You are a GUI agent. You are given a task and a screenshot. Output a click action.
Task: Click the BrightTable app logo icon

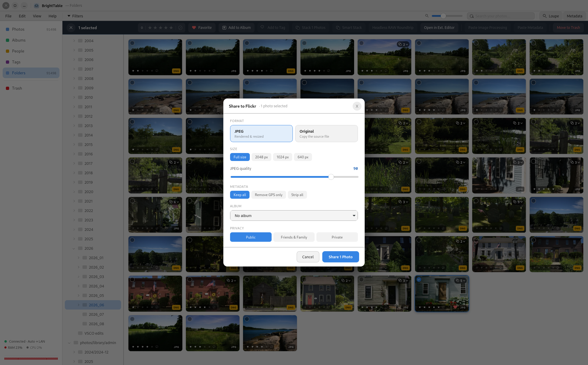tap(37, 6)
